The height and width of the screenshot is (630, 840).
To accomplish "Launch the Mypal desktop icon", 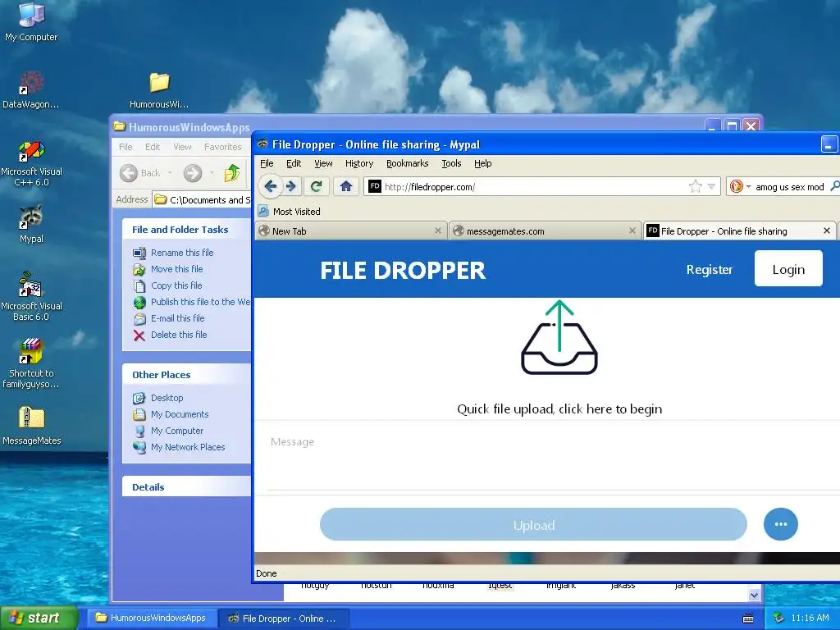I will (31, 224).
